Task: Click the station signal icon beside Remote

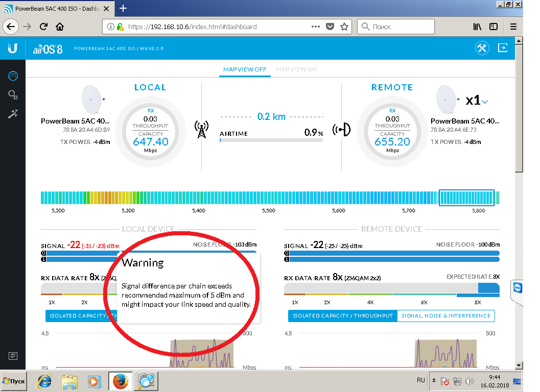Action: pyautogui.click(x=341, y=130)
